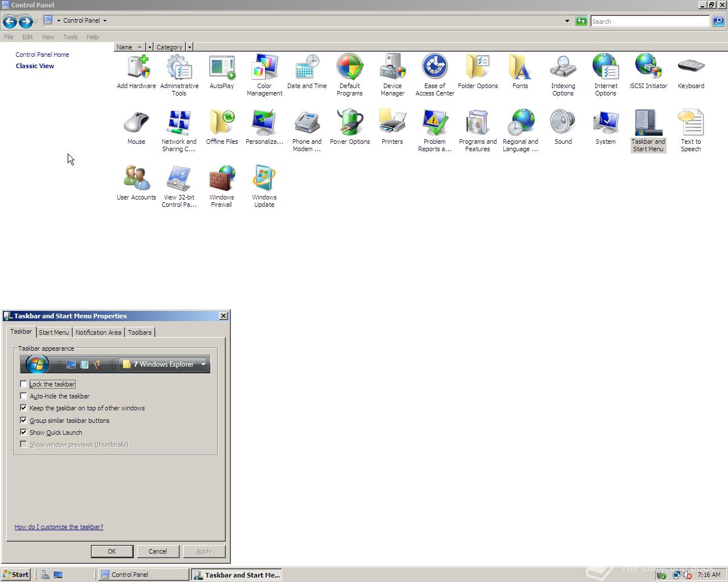
Task: Focus the Search input field
Action: click(650, 21)
